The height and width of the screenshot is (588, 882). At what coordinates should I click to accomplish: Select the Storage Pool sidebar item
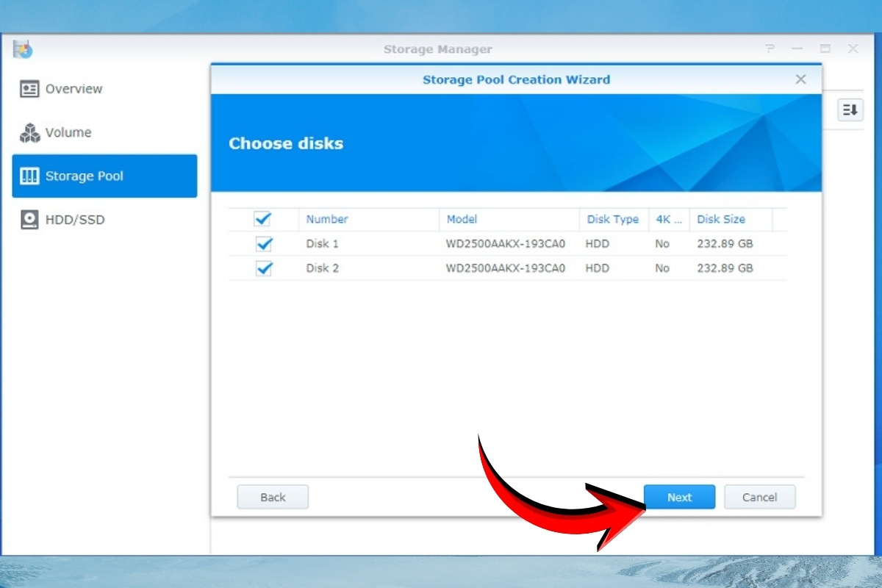point(104,176)
